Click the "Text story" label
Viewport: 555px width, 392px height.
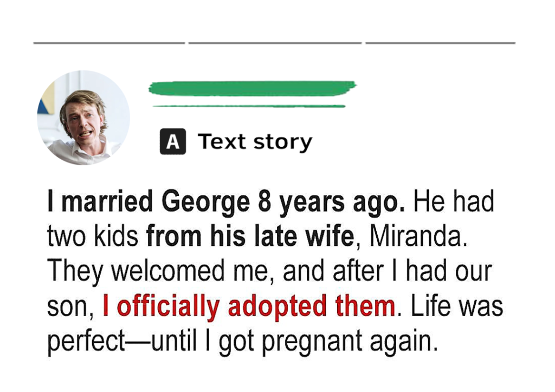(255, 142)
